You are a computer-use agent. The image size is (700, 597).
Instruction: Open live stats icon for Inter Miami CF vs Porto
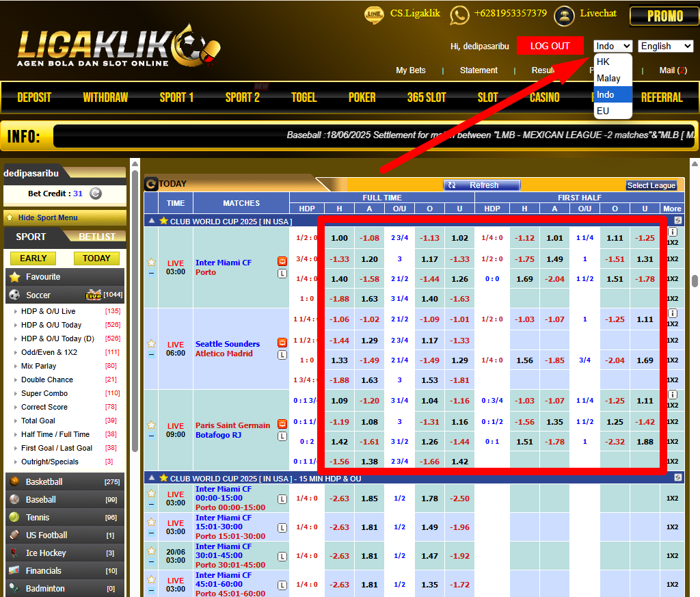point(282,274)
